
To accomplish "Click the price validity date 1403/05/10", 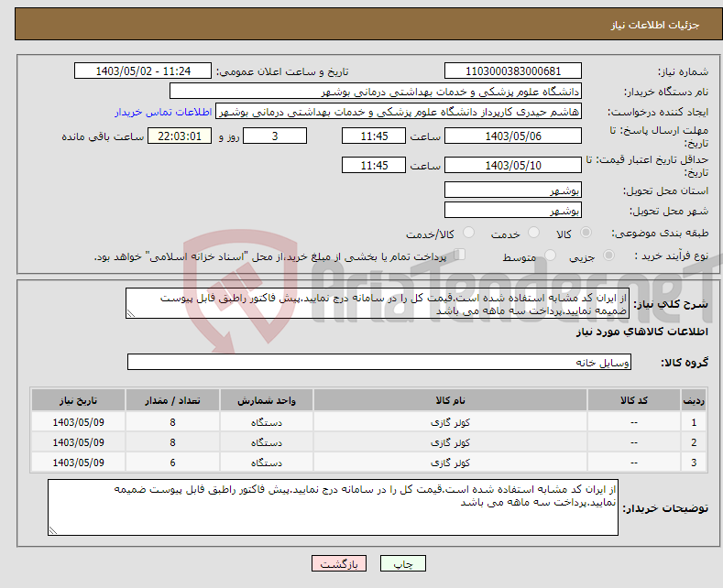I will tap(513, 165).
